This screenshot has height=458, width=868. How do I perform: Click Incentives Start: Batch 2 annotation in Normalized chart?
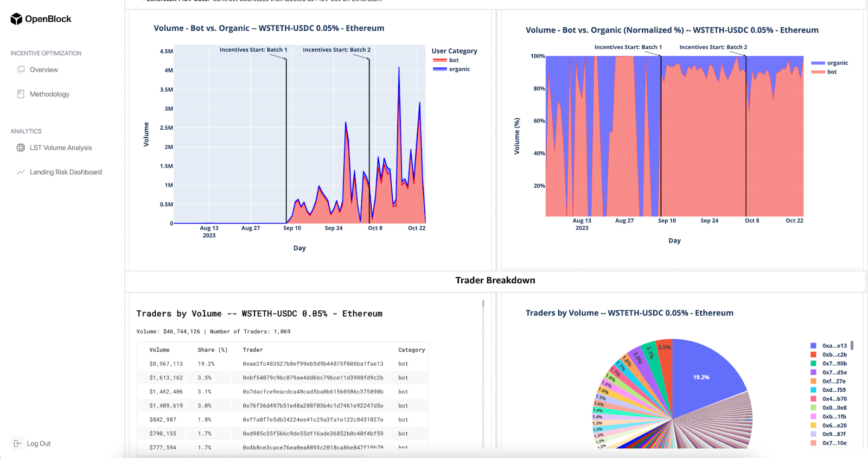(x=713, y=47)
